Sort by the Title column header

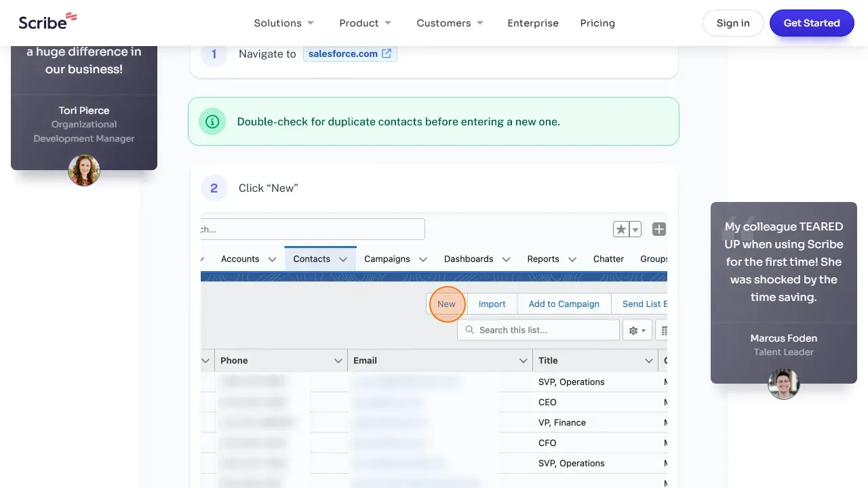(x=548, y=361)
